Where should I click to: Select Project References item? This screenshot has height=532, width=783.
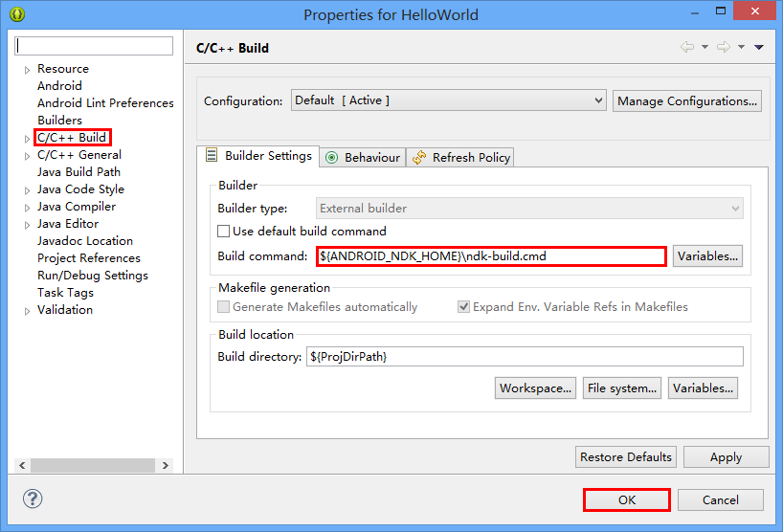point(89,258)
